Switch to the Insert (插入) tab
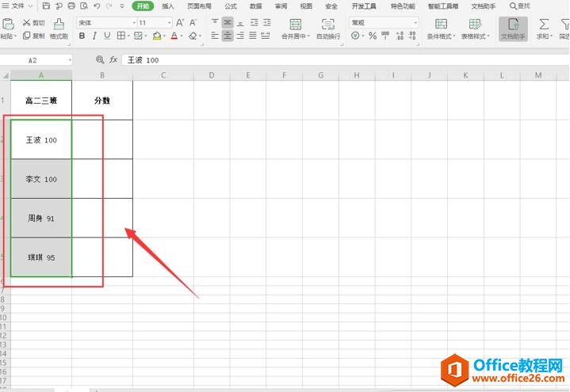The width and height of the screenshot is (570, 392). [x=167, y=6]
